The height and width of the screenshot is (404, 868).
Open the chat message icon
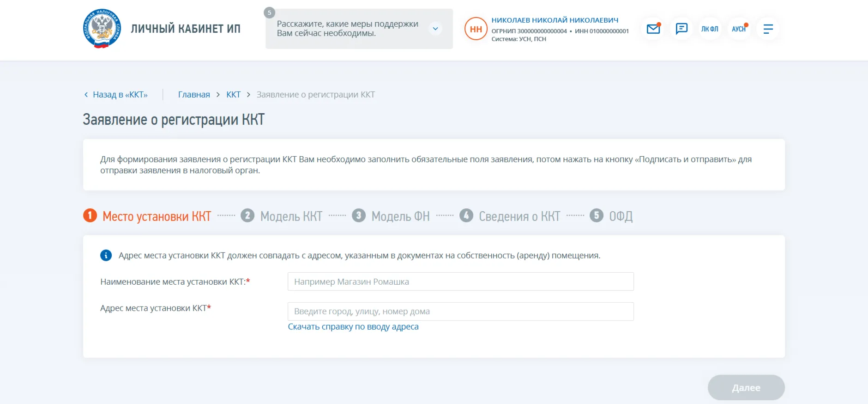tap(681, 29)
